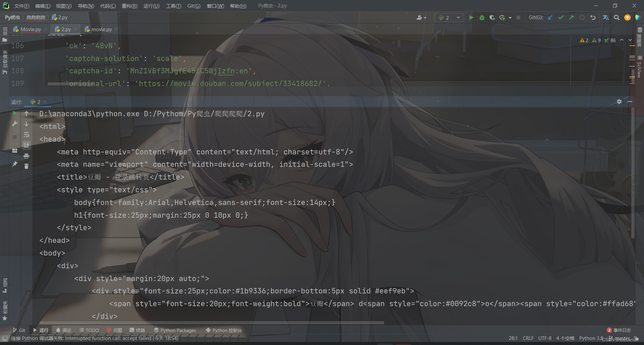This screenshot has width=644, height=345.
Task: Open run configuration selector labeled 2
Action: [x=449, y=17]
